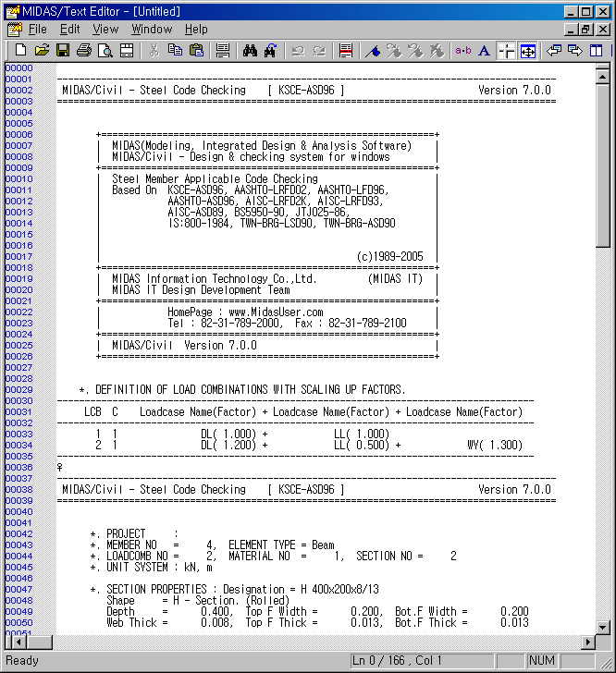Click the 'Ready' status bar text
Screen dimensions: 616x673
pyautogui.click(x=22, y=661)
